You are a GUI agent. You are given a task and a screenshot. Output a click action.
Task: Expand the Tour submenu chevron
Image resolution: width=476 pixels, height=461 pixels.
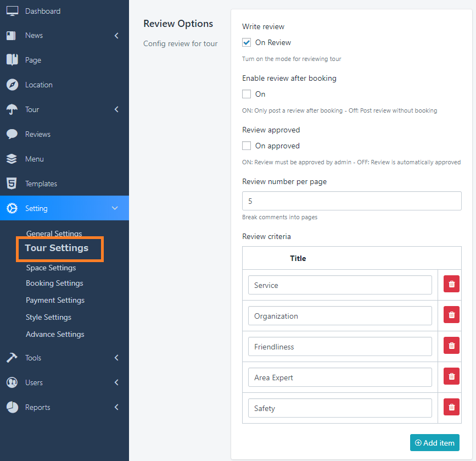pyautogui.click(x=116, y=110)
